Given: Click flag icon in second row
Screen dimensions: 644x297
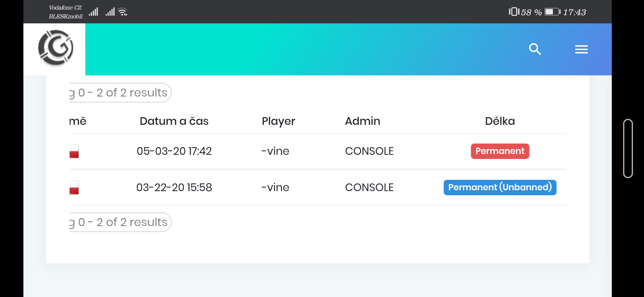Looking at the screenshot, I should [x=74, y=188].
